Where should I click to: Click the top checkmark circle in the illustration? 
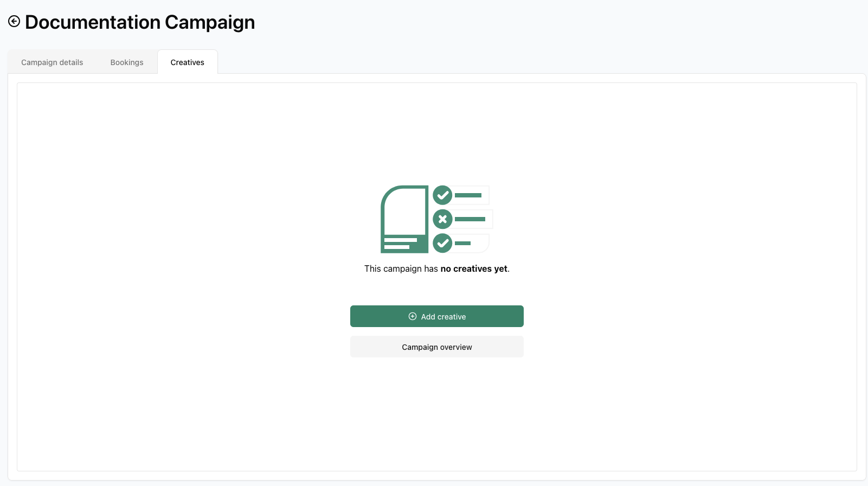442,195
